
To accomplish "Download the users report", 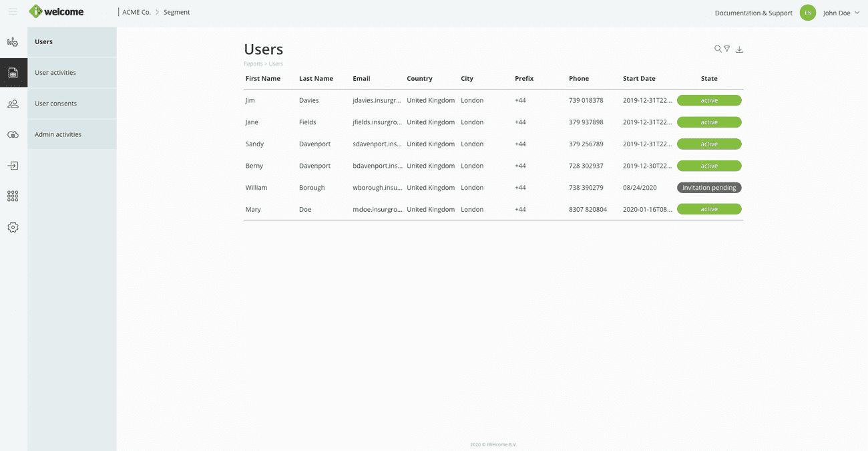I will (x=739, y=49).
